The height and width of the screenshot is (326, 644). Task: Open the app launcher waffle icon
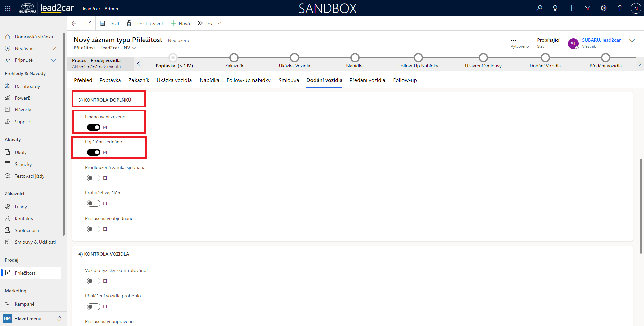coord(8,8)
